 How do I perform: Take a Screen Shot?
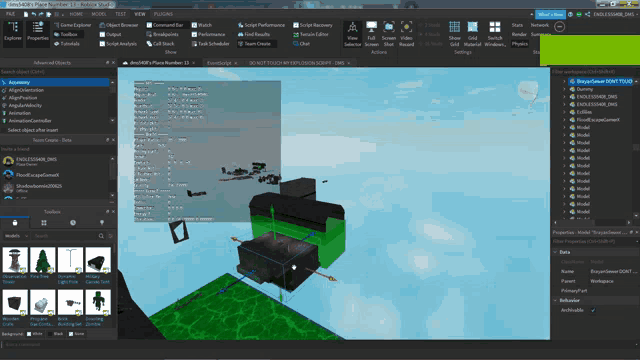tap(389, 34)
